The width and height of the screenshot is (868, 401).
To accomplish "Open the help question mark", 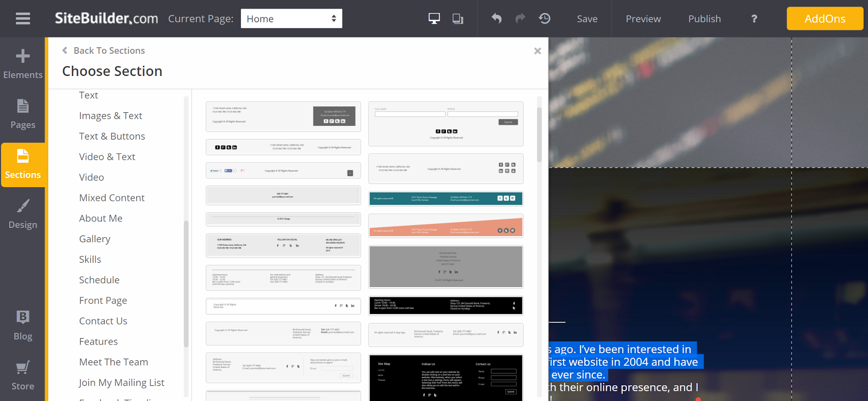I will [754, 18].
